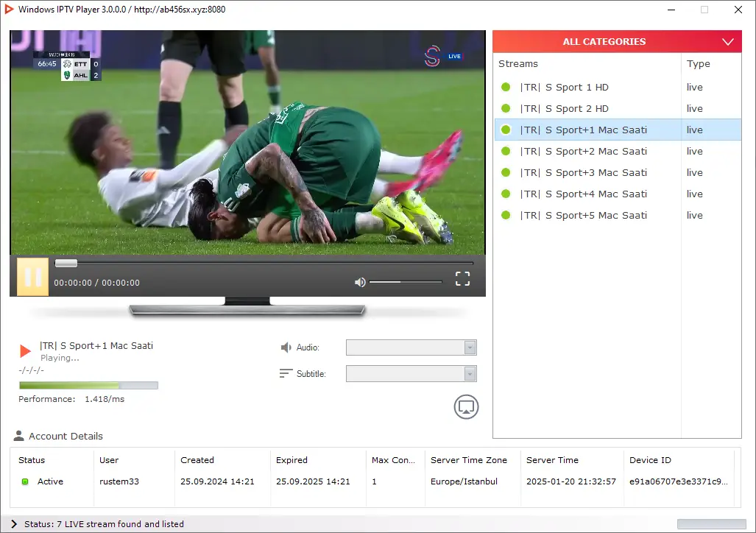Click the Performance 1.418/ms readout

click(x=71, y=399)
